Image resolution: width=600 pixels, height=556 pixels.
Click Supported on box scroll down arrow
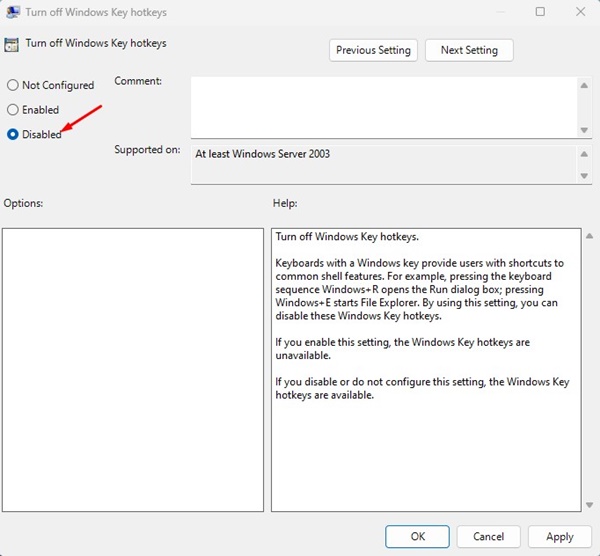584,176
